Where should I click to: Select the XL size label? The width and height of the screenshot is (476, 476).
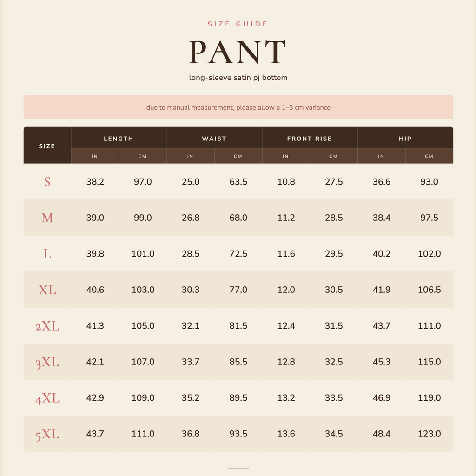point(47,290)
